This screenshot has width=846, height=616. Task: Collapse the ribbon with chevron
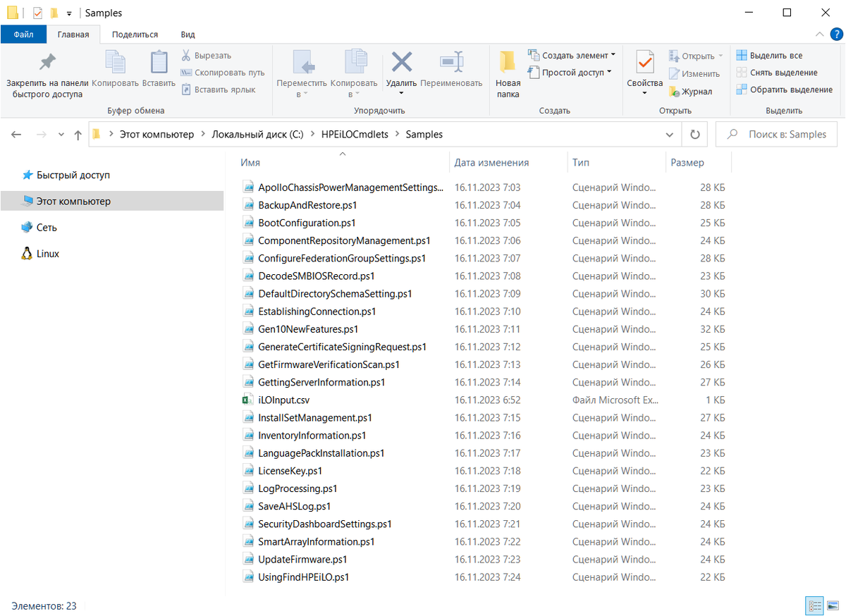point(819,34)
